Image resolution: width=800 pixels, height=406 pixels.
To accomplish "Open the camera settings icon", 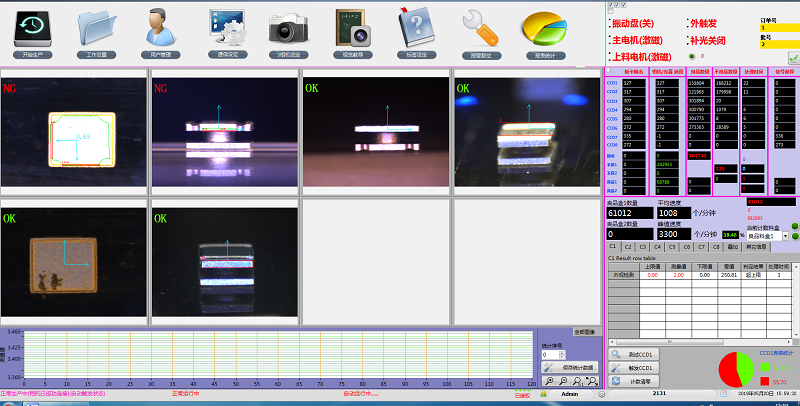I will (x=288, y=27).
